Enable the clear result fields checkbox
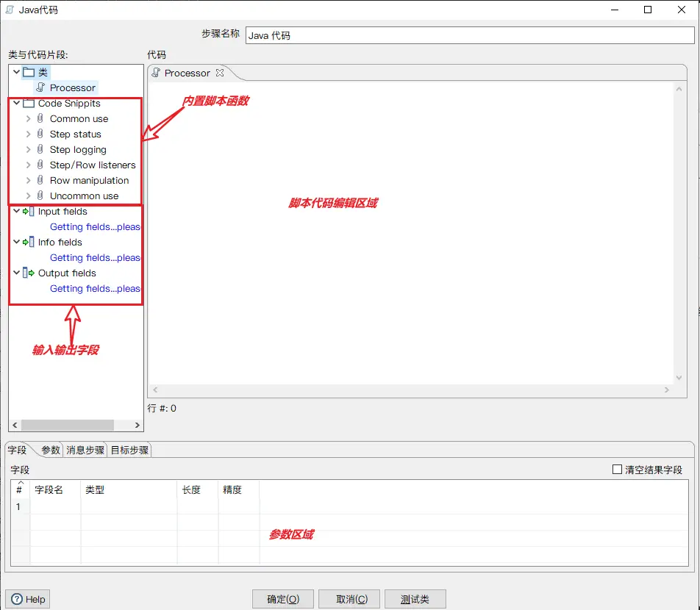Image resolution: width=700 pixels, height=610 pixels. point(617,470)
